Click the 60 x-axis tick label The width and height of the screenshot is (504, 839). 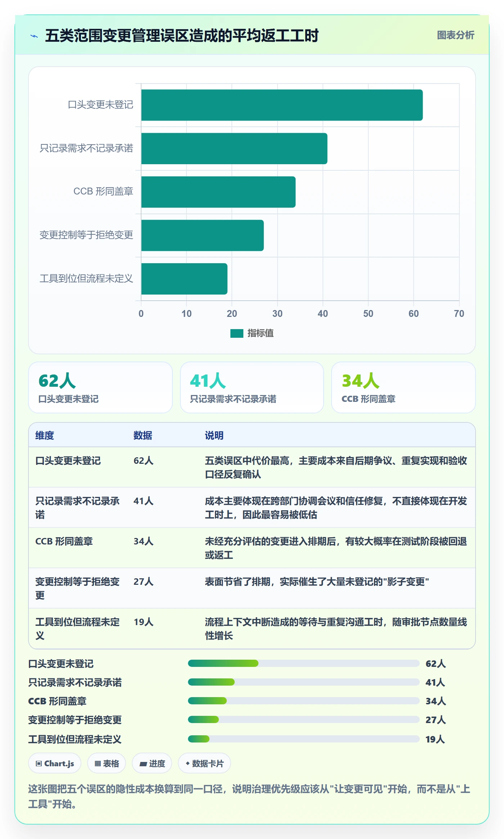coord(414,314)
